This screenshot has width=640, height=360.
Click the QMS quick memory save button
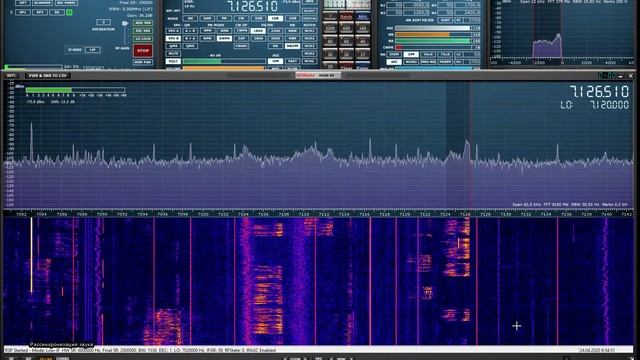(x=173, y=46)
